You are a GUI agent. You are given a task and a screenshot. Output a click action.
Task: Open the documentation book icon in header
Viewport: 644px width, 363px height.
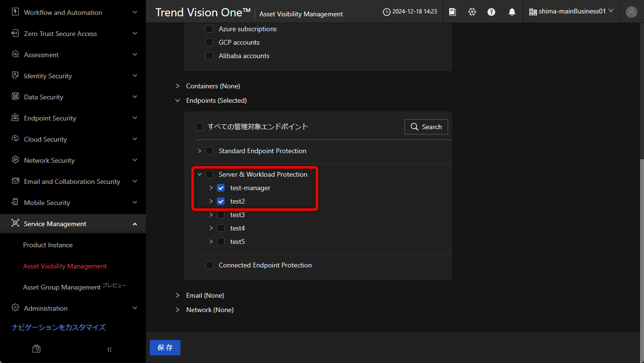(x=453, y=12)
